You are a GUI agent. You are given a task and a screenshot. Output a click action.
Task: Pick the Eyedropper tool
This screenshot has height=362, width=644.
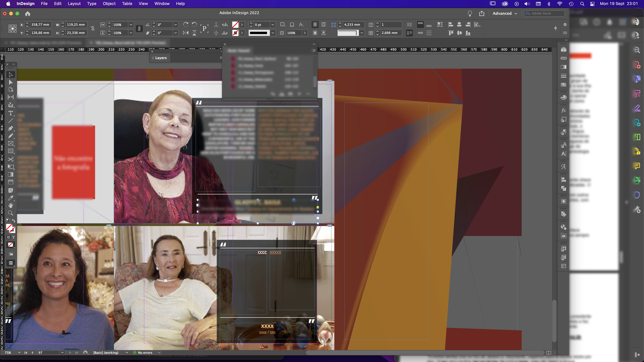(x=11, y=198)
